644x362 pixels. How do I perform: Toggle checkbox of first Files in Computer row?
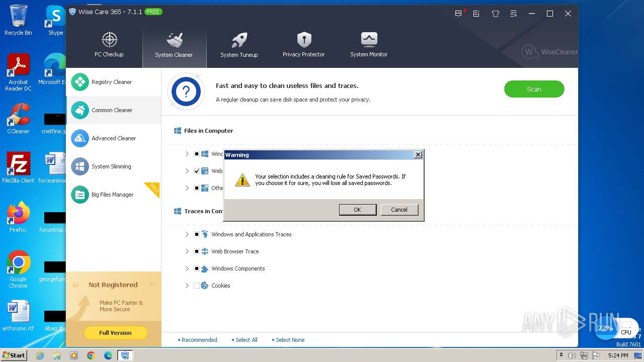coord(197,154)
